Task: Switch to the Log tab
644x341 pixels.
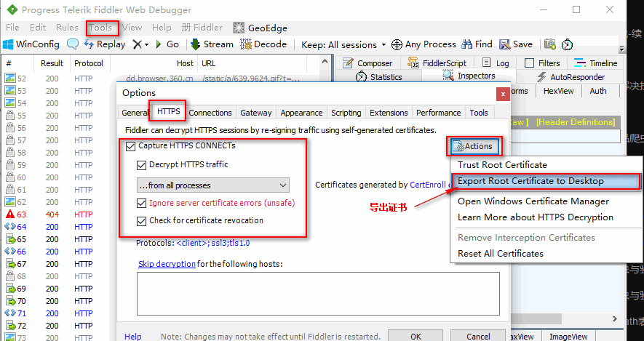Action: tap(496, 63)
